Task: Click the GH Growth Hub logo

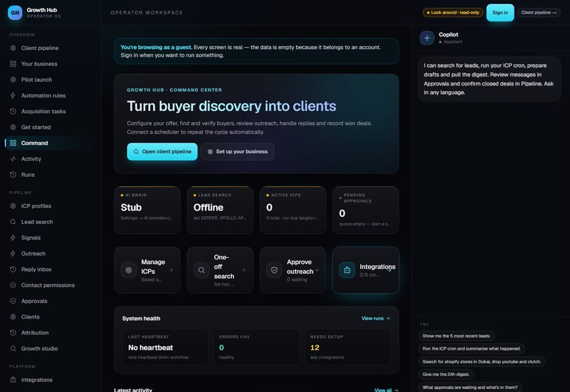Action: click(x=15, y=13)
